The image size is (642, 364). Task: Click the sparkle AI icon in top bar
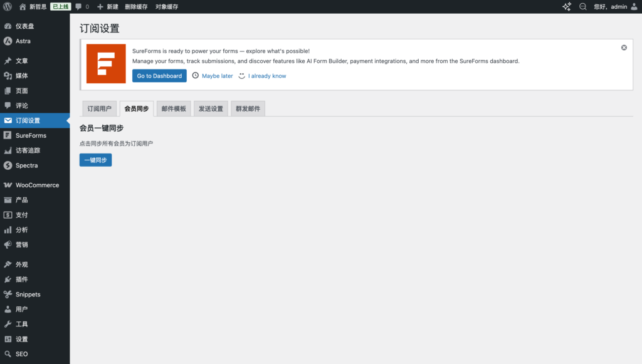(x=567, y=7)
